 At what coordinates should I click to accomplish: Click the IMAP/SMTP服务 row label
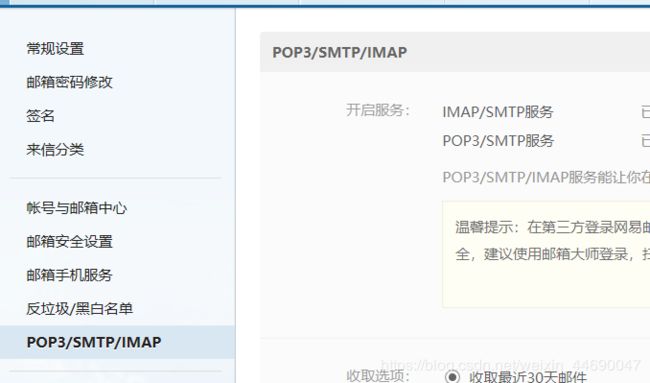[498, 112]
